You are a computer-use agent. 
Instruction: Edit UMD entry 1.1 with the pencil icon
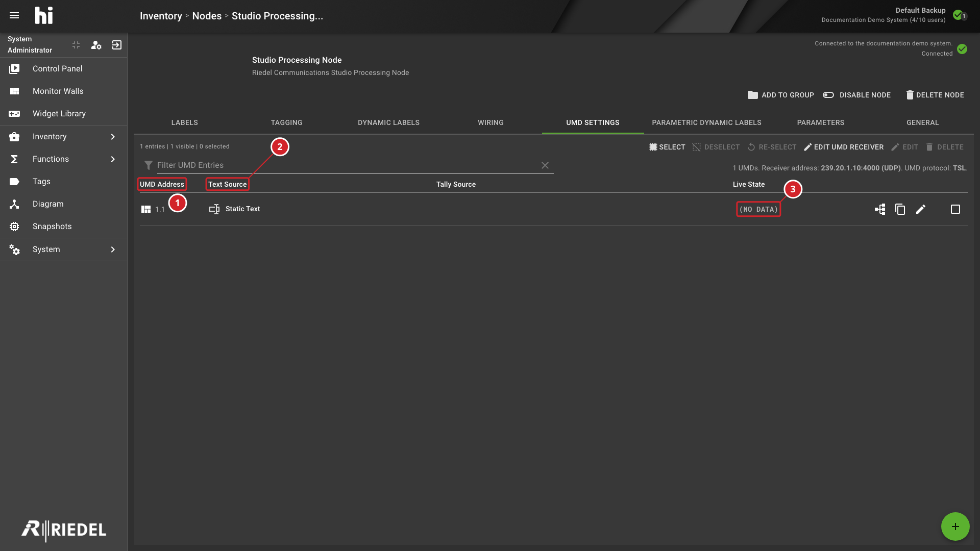coord(921,209)
